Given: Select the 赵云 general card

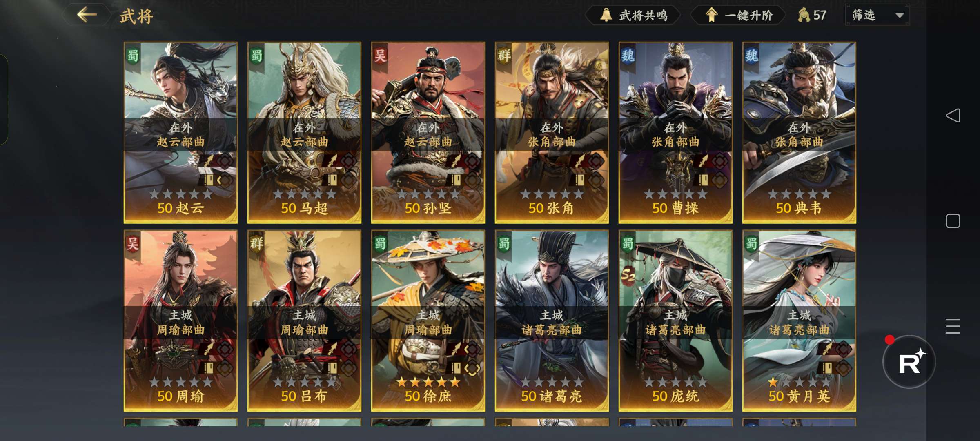Looking at the screenshot, I should pyautogui.click(x=180, y=133).
